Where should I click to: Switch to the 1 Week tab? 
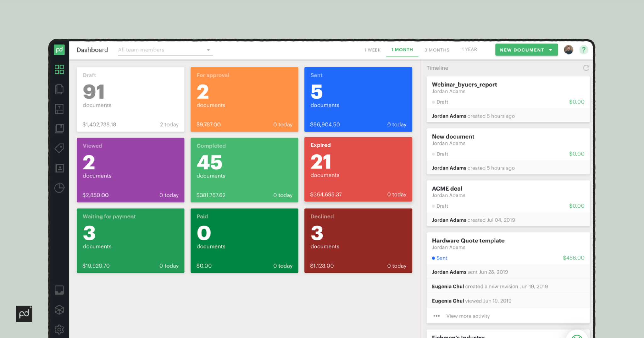click(x=372, y=50)
